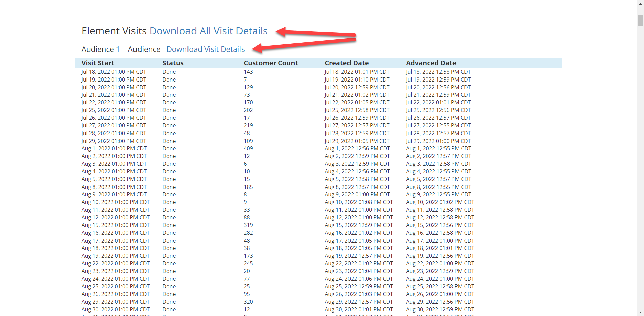
Task: Click the Created Date column header
Action: click(x=346, y=63)
